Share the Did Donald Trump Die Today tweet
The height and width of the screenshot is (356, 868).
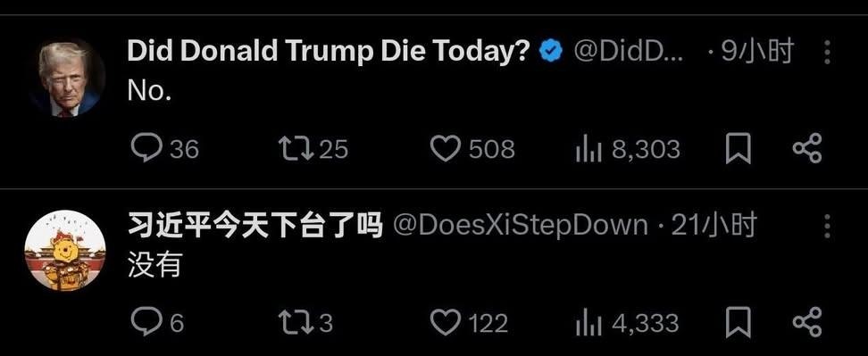click(x=807, y=149)
